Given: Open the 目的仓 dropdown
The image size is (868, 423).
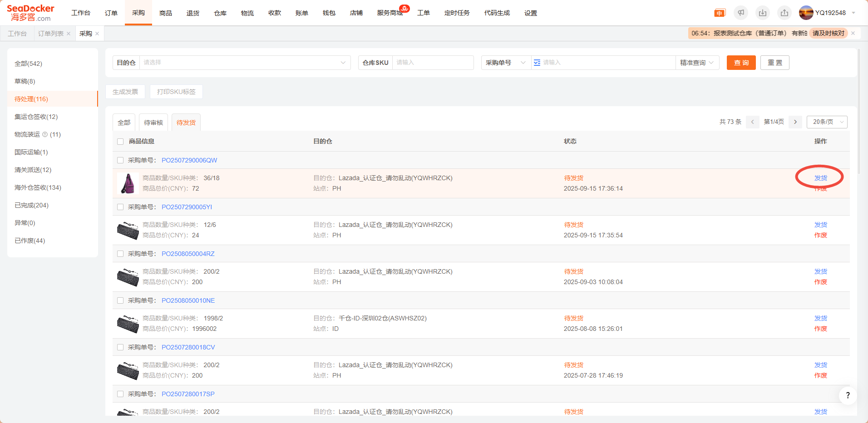Looking at the screenshot, I should (244, 63).
